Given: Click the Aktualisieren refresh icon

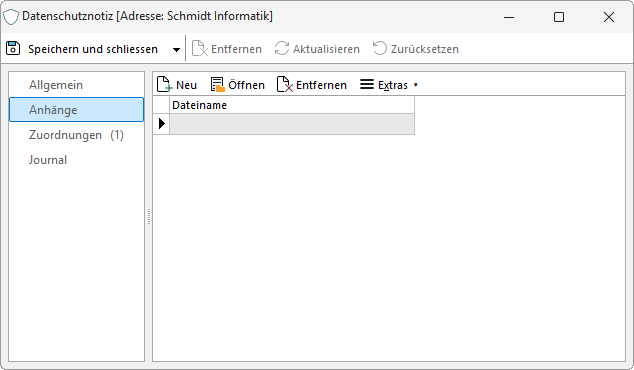Looking at the screenshot, I should click(x=281, y=49).
